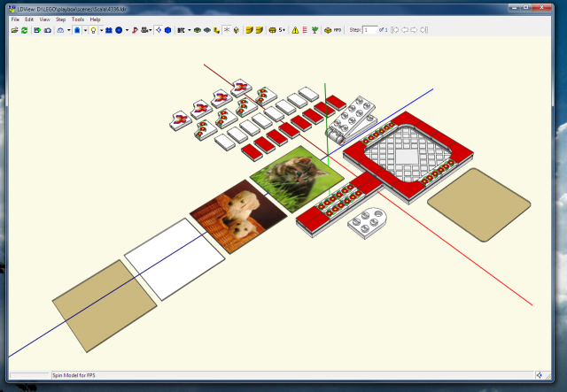Open the View menu
The width and height of the screenshot is (567, 392).
coord(44,19)
